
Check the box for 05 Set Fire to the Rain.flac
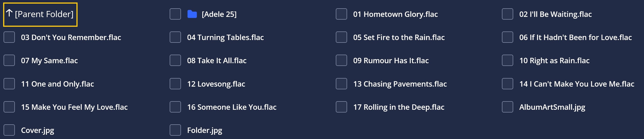pyautogui.click(x=341, y=37)
